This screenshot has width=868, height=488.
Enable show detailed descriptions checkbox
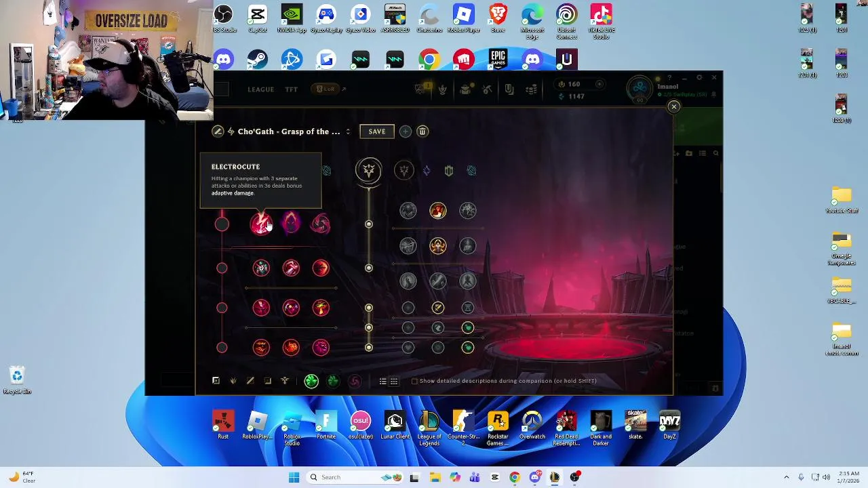(x=415, y=381)
